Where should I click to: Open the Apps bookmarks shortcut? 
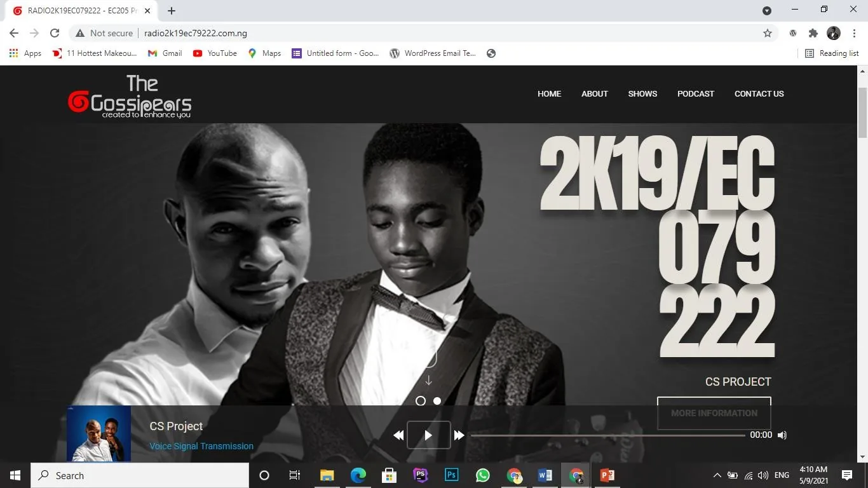pyautogui.click(x=25, y=53)
